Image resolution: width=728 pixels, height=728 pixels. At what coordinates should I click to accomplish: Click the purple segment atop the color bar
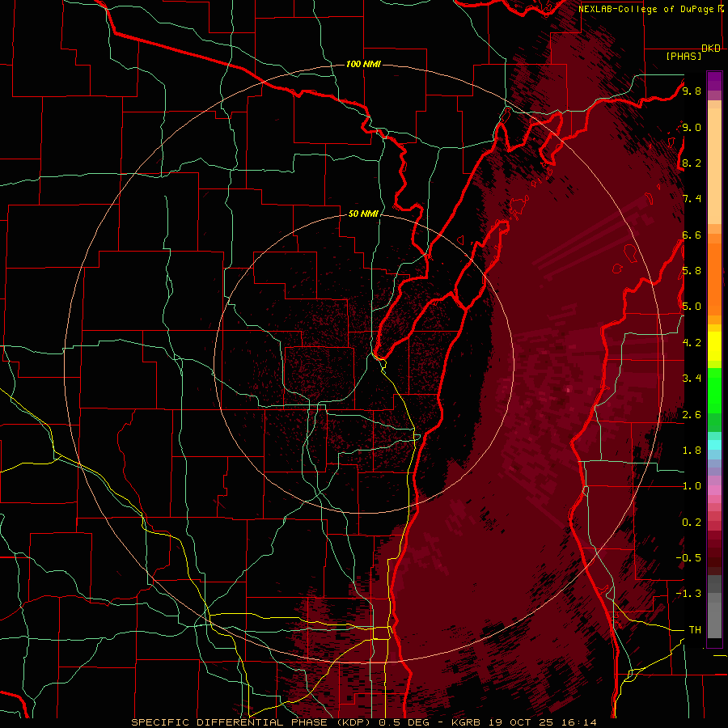tap(714, 81)
